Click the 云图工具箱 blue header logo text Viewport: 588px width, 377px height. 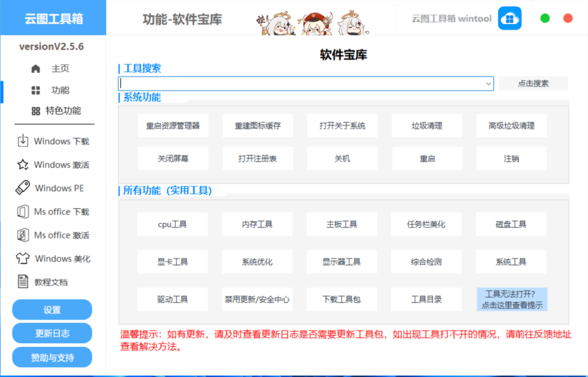(53, 18)
